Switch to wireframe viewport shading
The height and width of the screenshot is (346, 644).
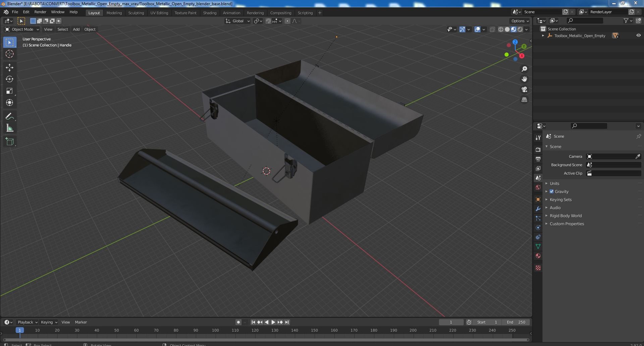500,30
